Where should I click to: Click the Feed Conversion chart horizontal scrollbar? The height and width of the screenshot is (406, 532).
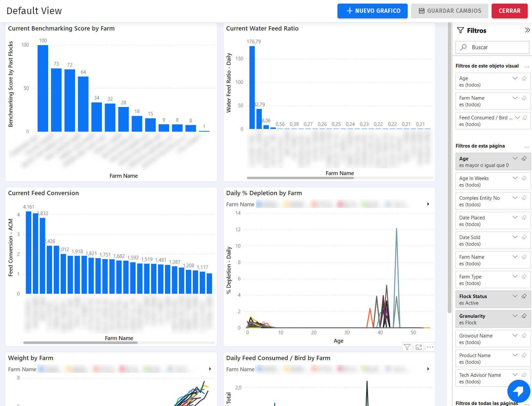click(x=81, y=343)
